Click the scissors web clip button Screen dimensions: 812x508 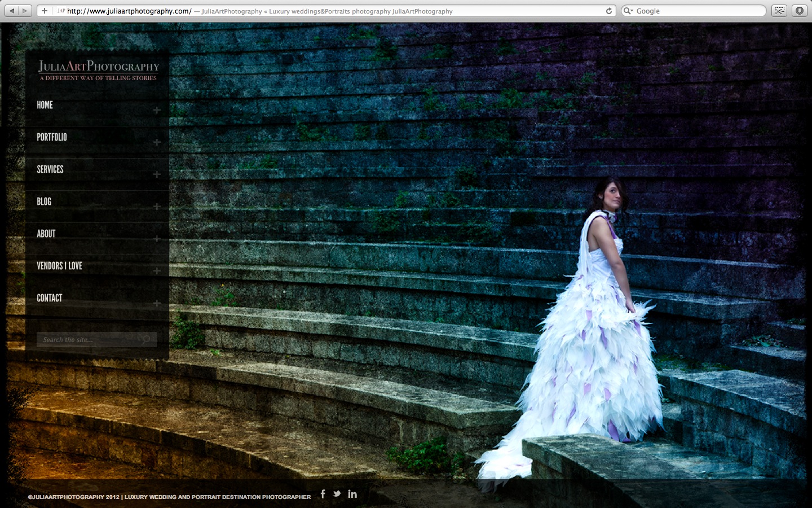coord(779,11)
